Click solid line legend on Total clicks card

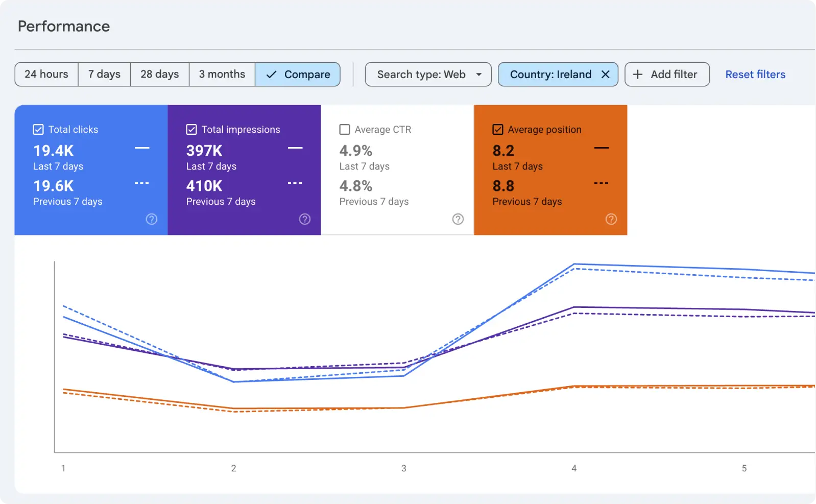click(142, 148)
